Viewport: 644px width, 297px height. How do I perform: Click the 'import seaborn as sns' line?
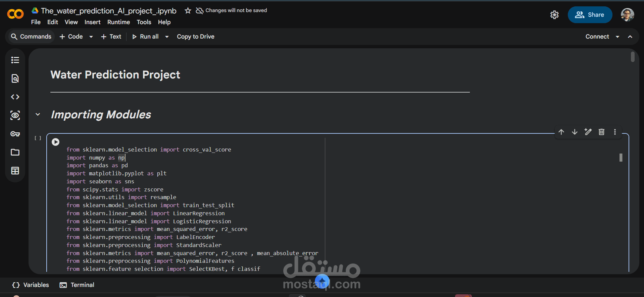(x=100, y=181)
